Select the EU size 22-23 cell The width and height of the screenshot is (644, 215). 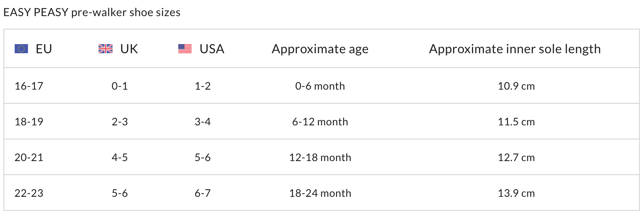click(x=29, y=193)
